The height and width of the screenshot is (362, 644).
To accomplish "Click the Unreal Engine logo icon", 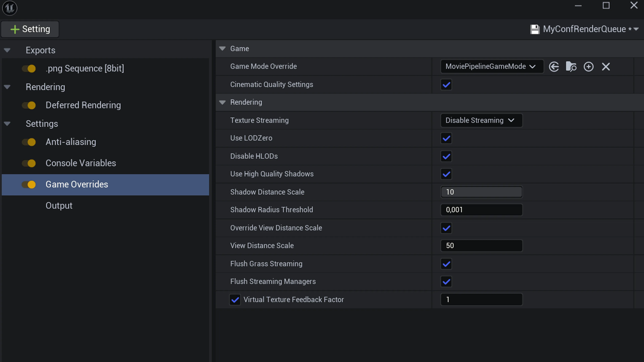I will pyautogui.click(x=10, y=8).
